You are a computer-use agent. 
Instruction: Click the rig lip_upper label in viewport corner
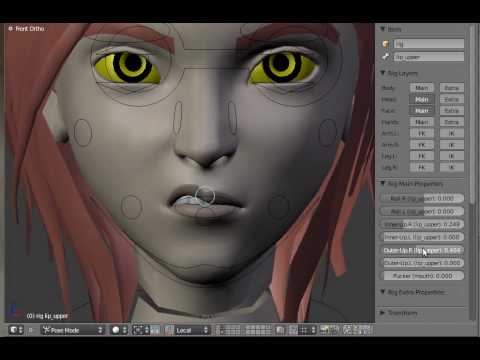click(47, 316)
